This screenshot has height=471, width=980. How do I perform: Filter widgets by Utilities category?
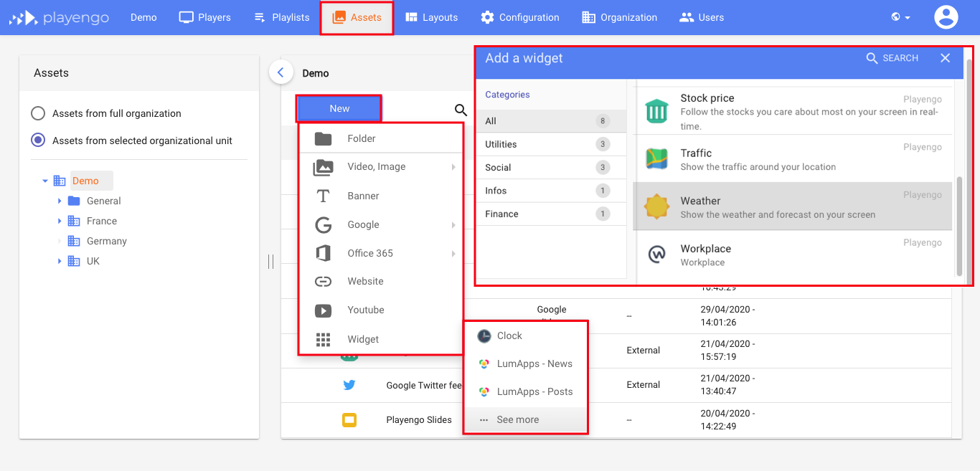pyautogui.click(x=551, y=144)
